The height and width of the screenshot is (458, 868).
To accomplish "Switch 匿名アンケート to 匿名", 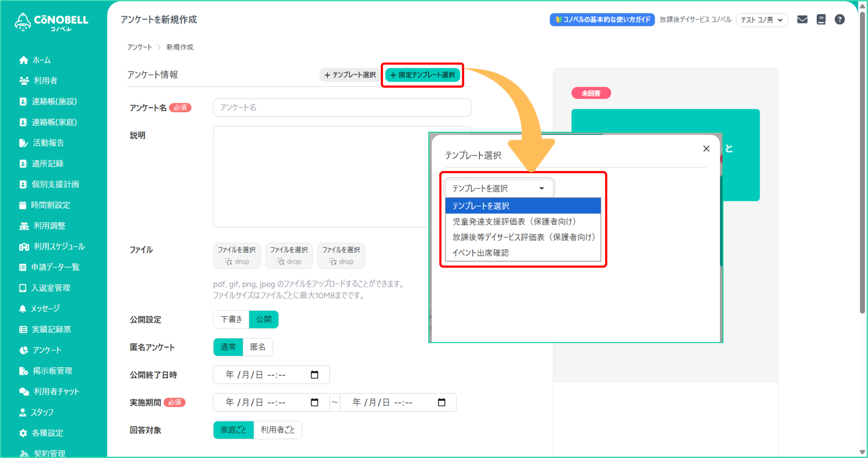I will coord(258,347).
